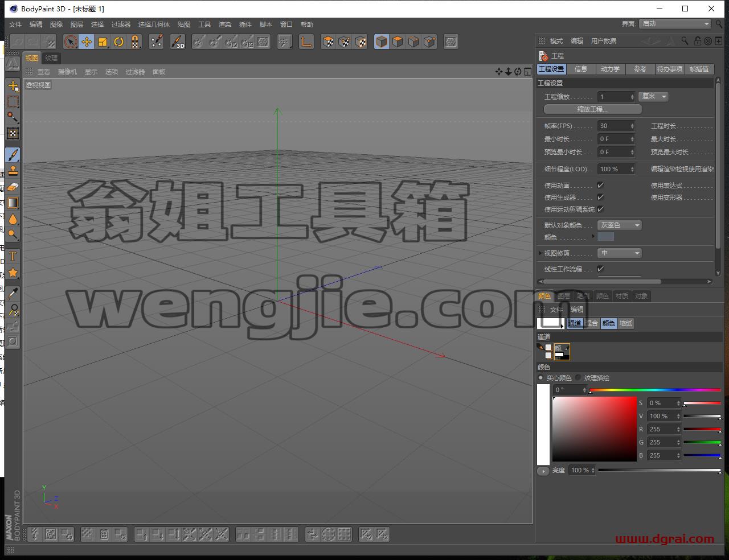
Task: Click the red saturation-value color field
Action: (595, 429)
